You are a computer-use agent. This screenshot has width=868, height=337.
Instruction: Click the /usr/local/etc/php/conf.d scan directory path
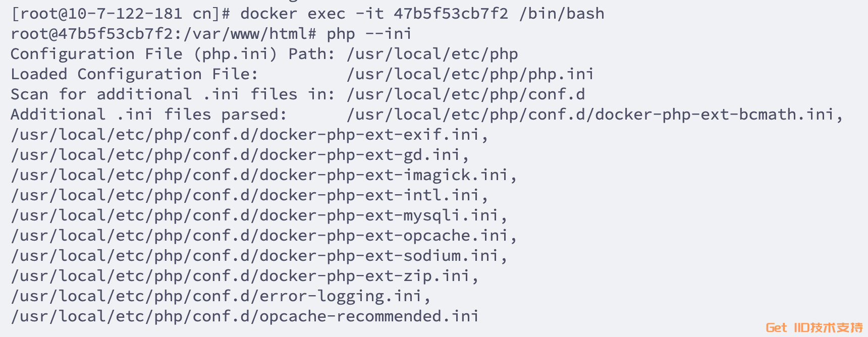[465, 94]
